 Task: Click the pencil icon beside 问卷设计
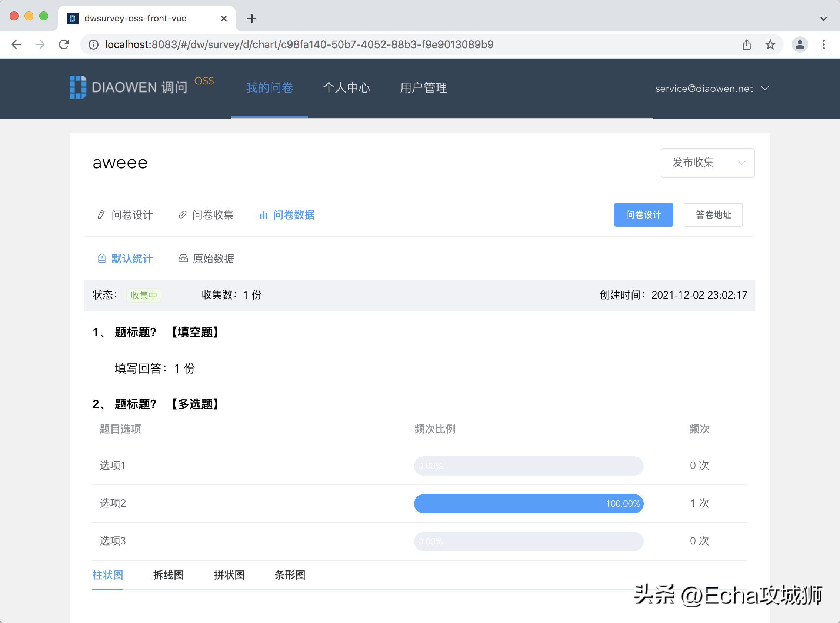click(102, 215)
